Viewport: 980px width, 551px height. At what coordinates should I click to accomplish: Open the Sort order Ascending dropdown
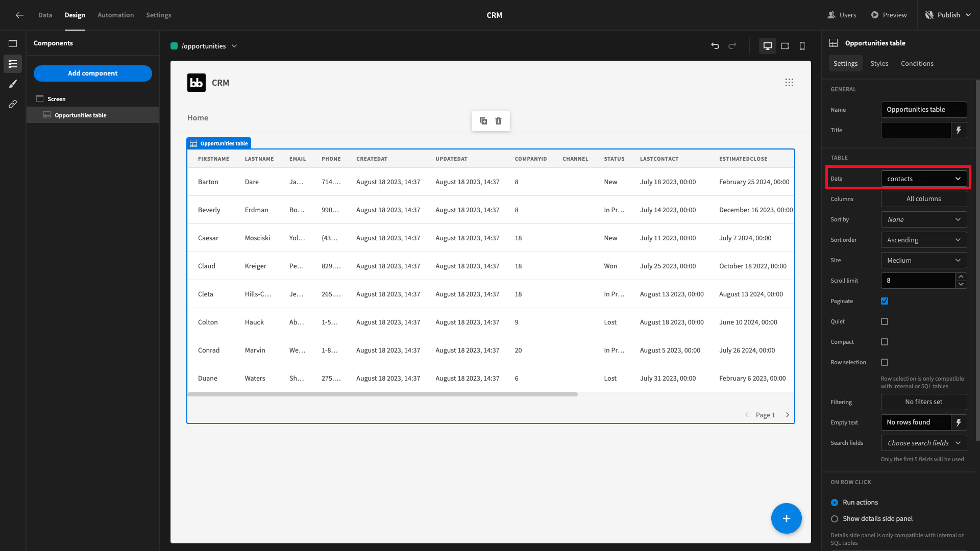pos(924,240)
